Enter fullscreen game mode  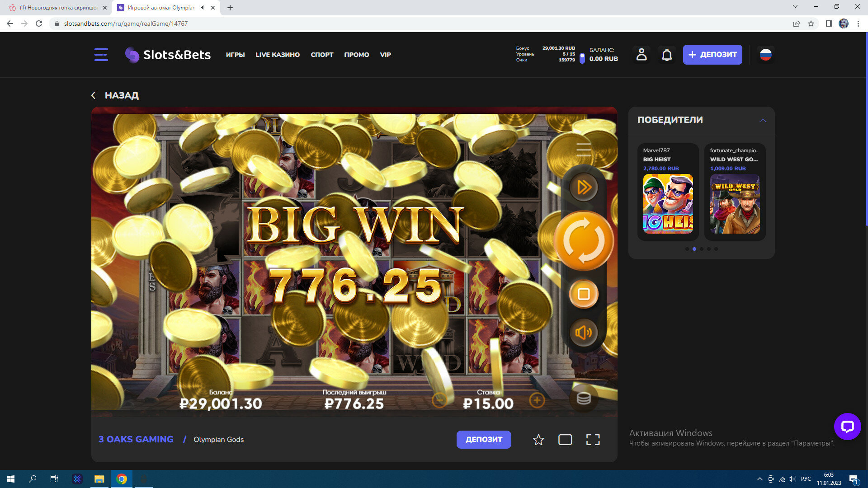click(593, 440)
